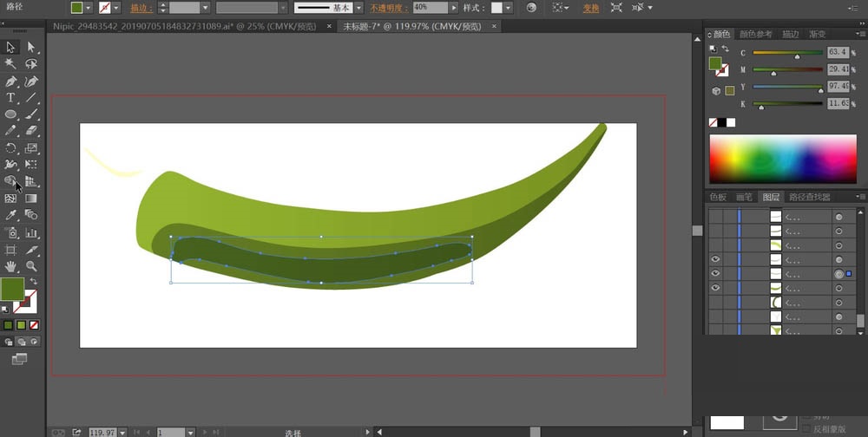Hide the selected layer via eye icon
The image size is (868, 437).
(x=715, y=273)
